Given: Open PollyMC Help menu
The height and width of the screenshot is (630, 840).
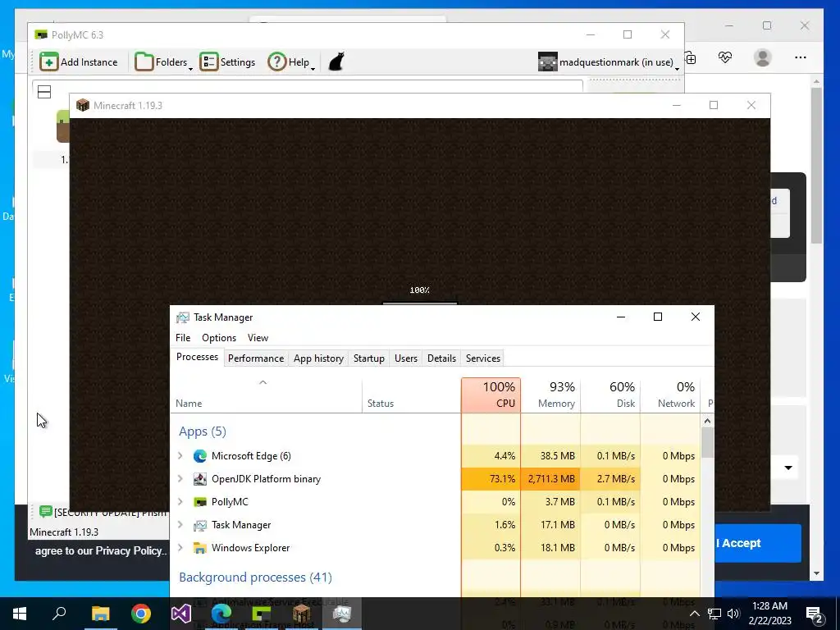Looking at the screenshot, I should [291, 62].
